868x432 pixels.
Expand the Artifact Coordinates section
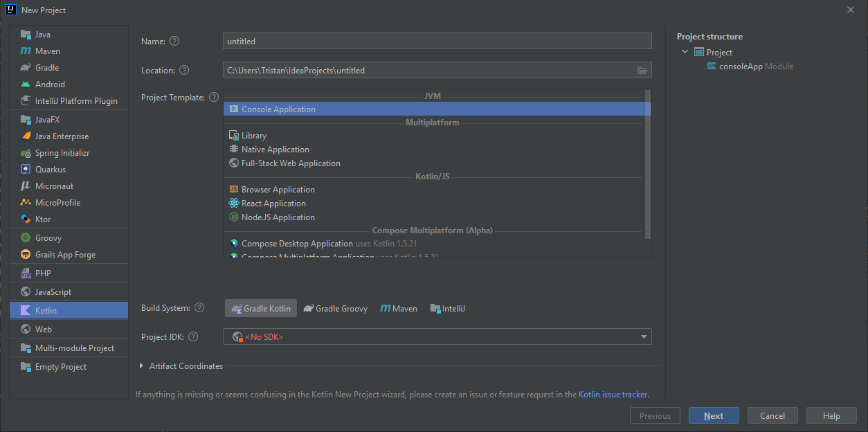click(142, 366)
